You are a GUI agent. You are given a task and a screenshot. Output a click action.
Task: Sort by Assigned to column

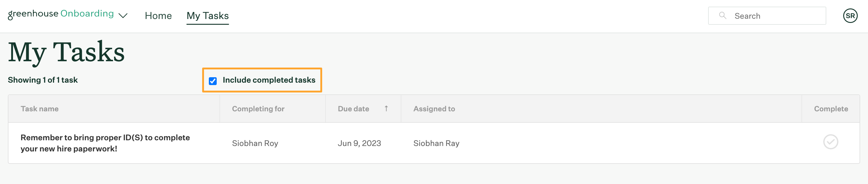pos(434,109)
